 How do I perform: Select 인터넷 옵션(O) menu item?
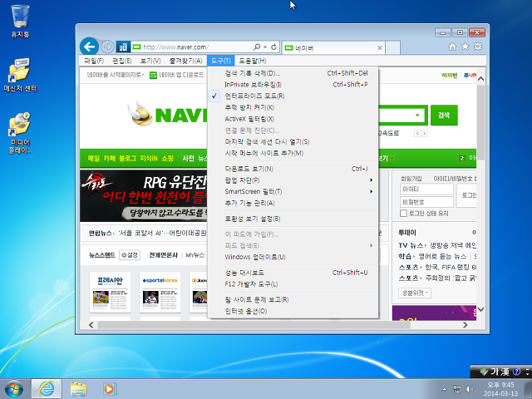point(293,311)
